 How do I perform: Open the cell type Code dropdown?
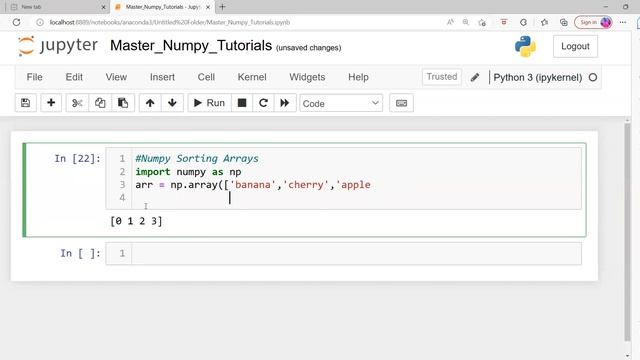(x=341, y=103)
